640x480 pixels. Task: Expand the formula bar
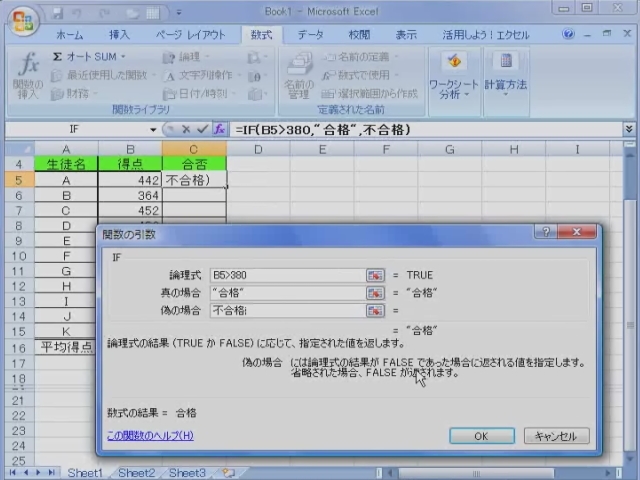(x=628, y=130)
